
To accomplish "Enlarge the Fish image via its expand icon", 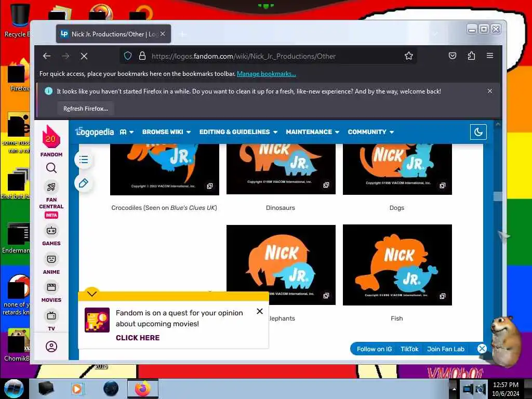I will pyautogui.click(x=443, y=296).
